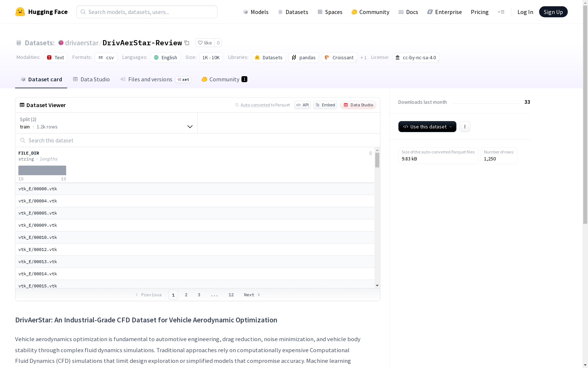Show the +1 more libraries
588x368 pixels.
point(363,57)
